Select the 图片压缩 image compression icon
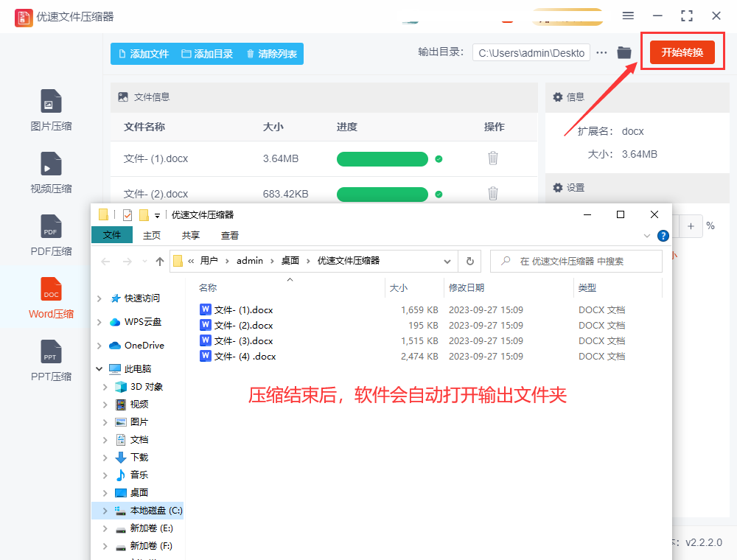This screenshot has height=560, width=737. 51,102
